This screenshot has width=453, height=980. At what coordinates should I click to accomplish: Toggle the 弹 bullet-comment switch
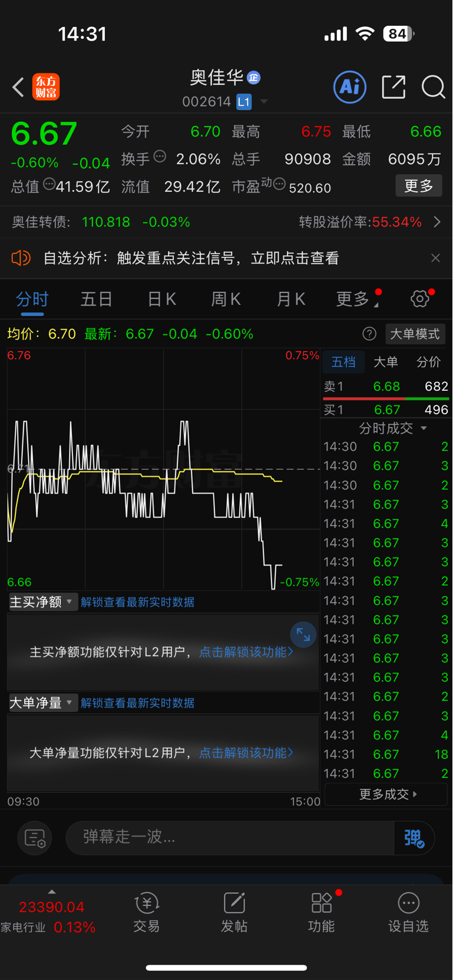(x=414, y=838)
